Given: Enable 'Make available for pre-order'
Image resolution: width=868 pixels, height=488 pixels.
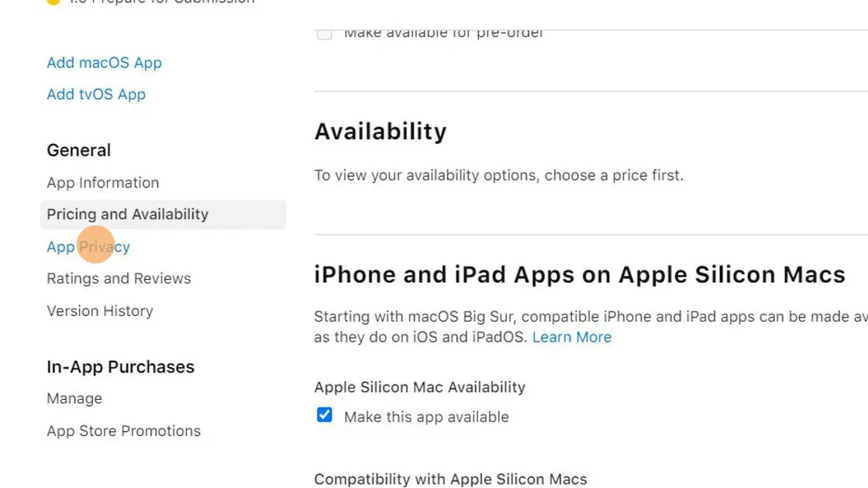Looking at the screenshot, I should coord(324,33).
